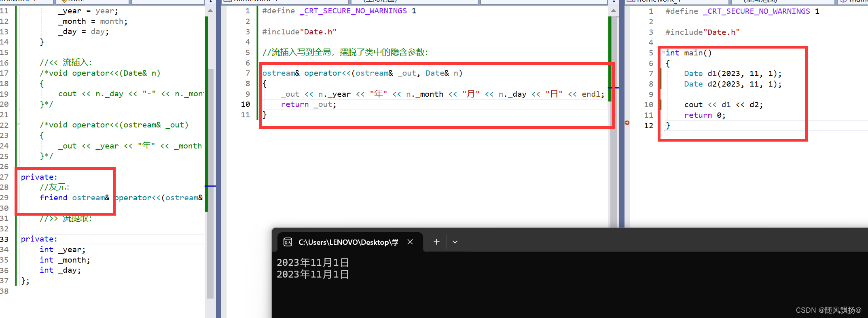Click the '_out << n._year' output statement line
This screenshot has height=318, width=868.
click(442, 94)
